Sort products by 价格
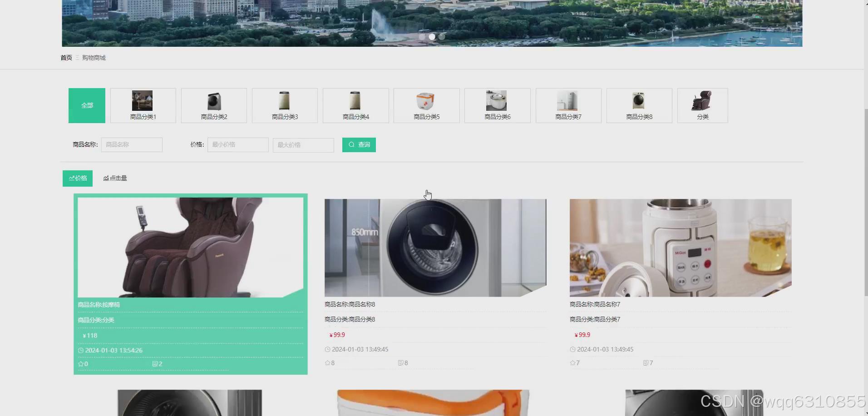 pos(78,178)
